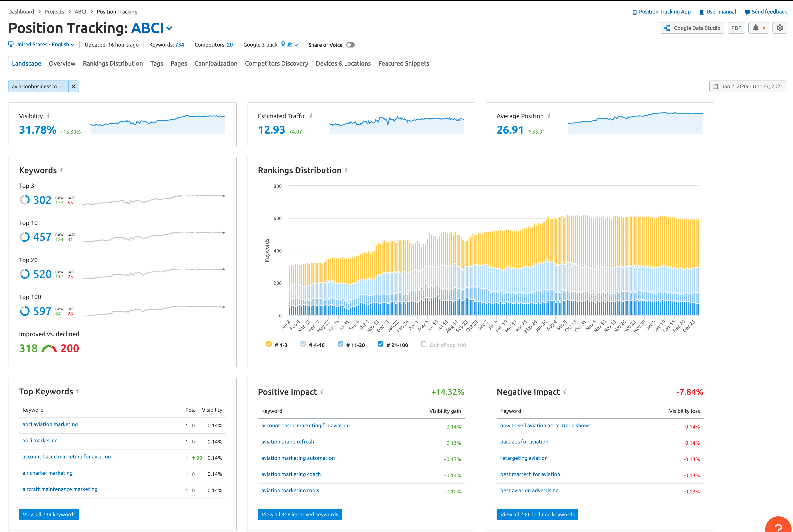Open the Competitors Discovery tab
The height and width of the screenshot is (532, 793).
tap(277, 63)
